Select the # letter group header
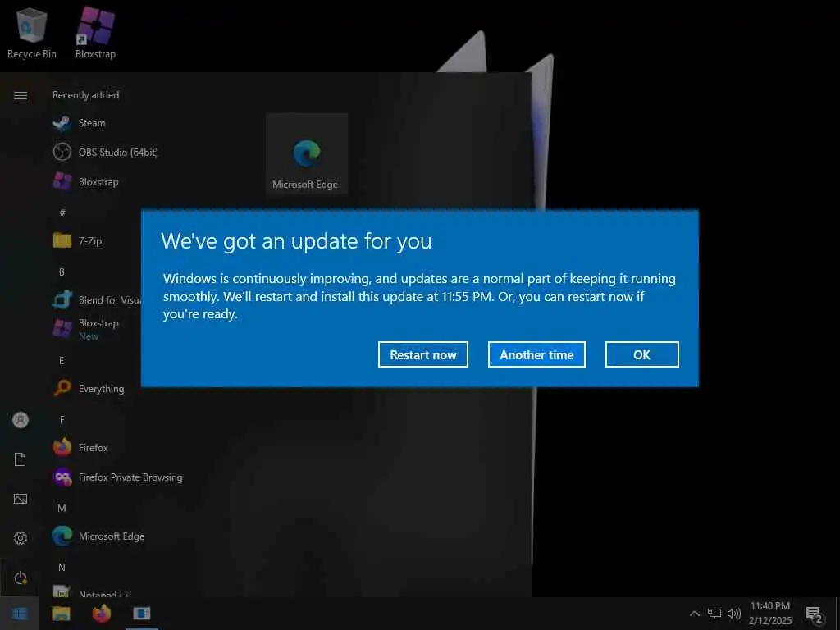Viewport: 840px width, 630px height. (62, 212)
